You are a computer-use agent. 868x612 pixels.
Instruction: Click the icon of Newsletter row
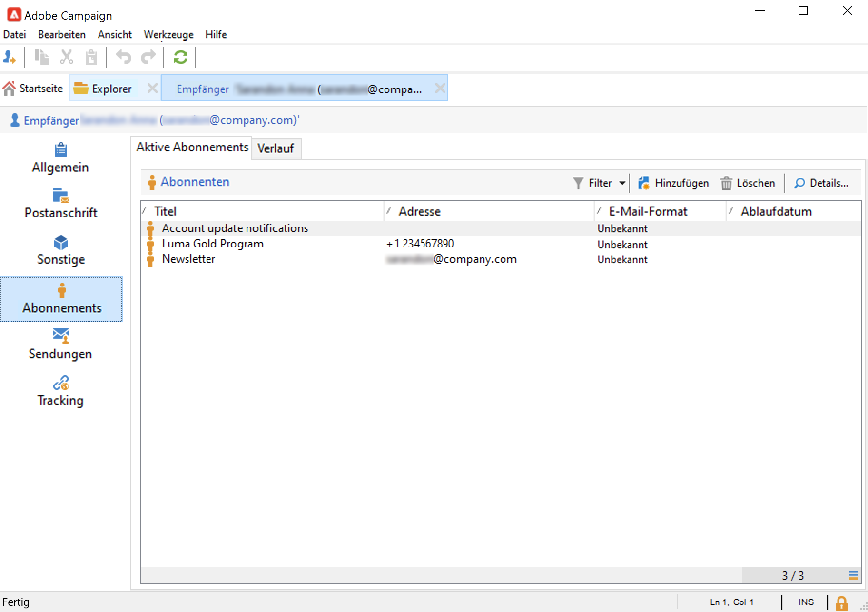point(150,259)
